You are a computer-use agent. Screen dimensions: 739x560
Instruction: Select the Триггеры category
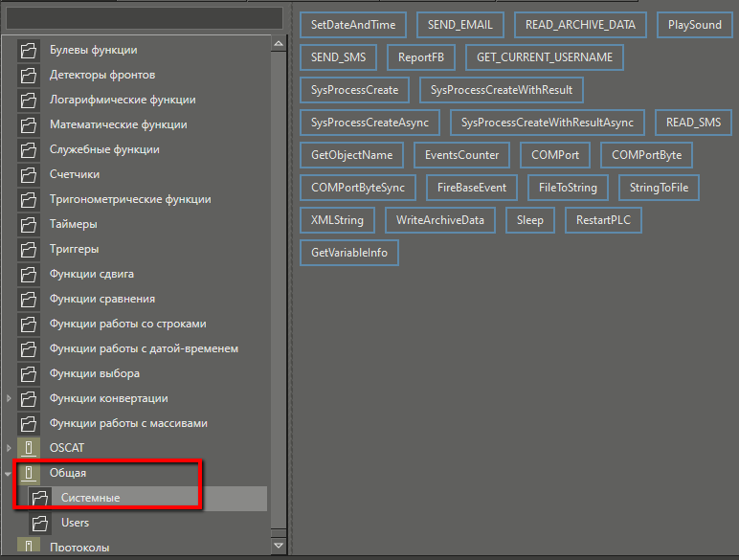(x=74, y=249)
